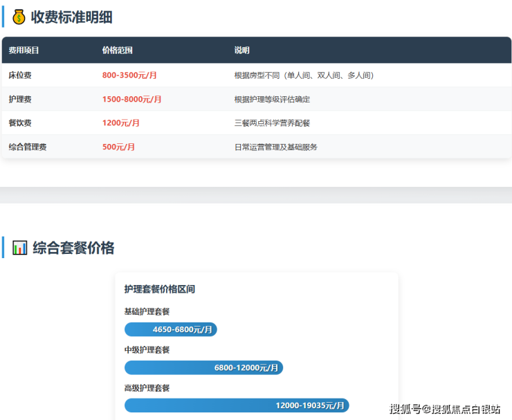Click the 搜狐号@搜狐焦点白银站 watermark
Screen dimensions: 512x420
click(x=444, y=409)
